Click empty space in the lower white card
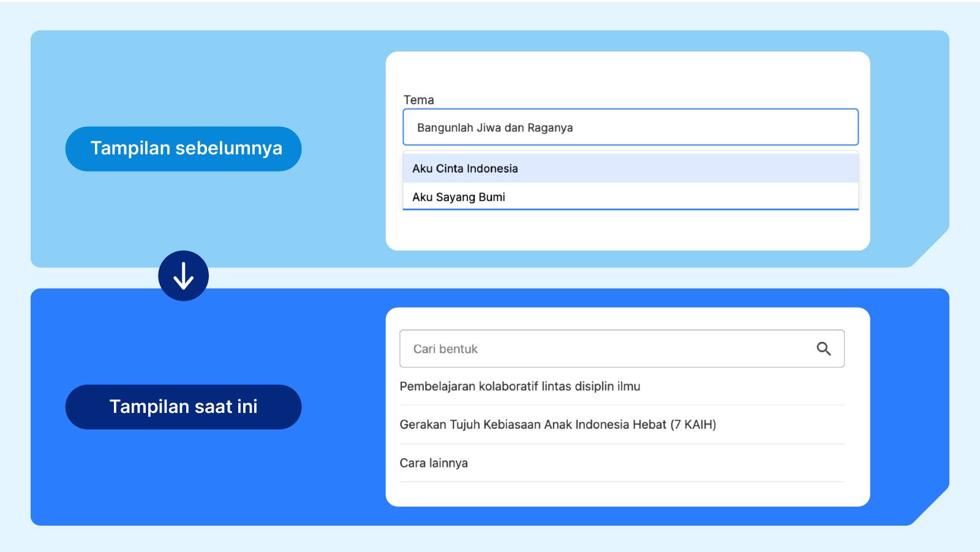The height and width of the screenshot is (552, 980). 628,494
